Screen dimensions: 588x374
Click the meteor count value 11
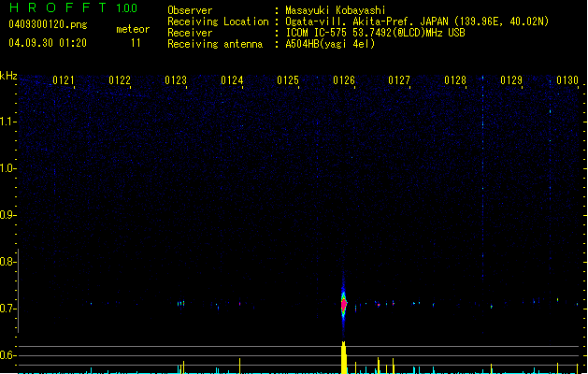pyautogui.click(x=136, y=43)
